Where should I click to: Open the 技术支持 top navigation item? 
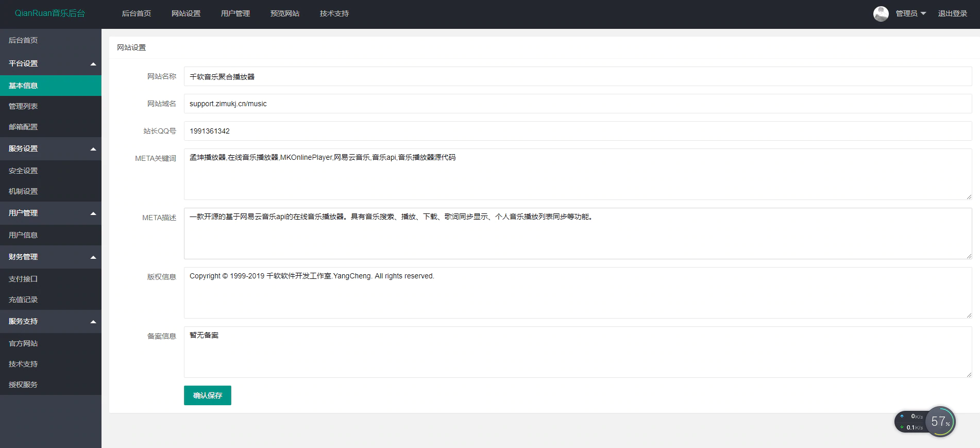click(x=334, y=14)
